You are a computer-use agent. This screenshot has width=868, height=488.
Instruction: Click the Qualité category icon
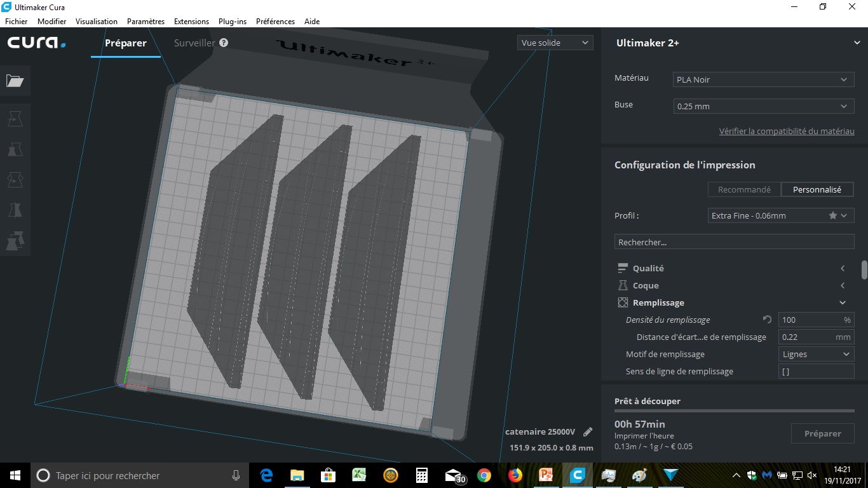(623, 268)
